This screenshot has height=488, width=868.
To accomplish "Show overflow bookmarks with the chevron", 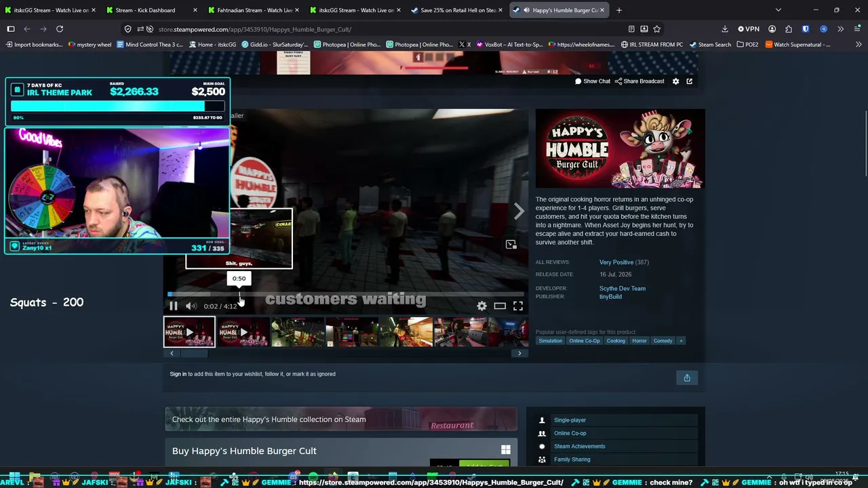I will tap(859, 45).
